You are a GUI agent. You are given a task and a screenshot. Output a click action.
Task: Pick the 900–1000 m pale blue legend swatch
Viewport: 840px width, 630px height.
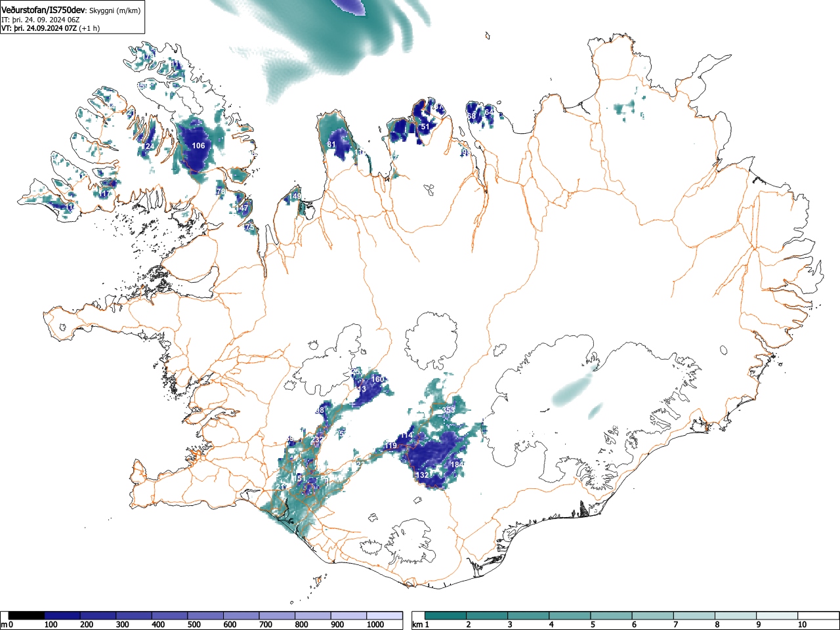pos(348,616)
